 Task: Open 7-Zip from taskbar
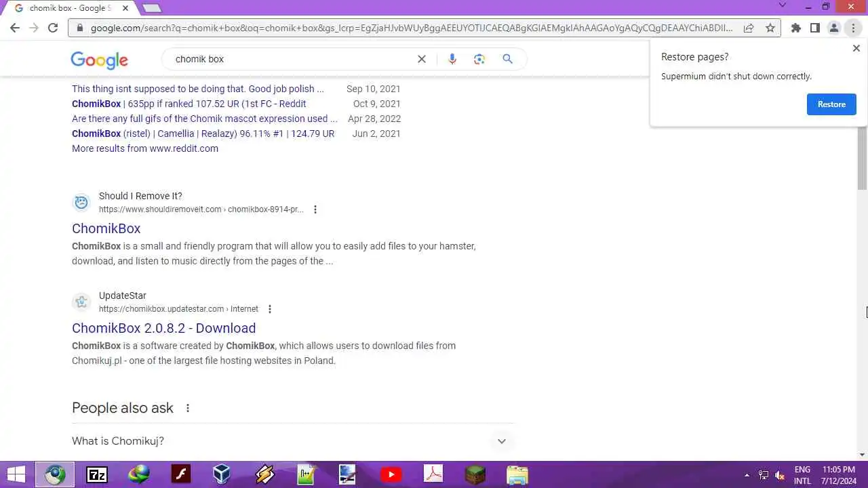click(97, 474)
